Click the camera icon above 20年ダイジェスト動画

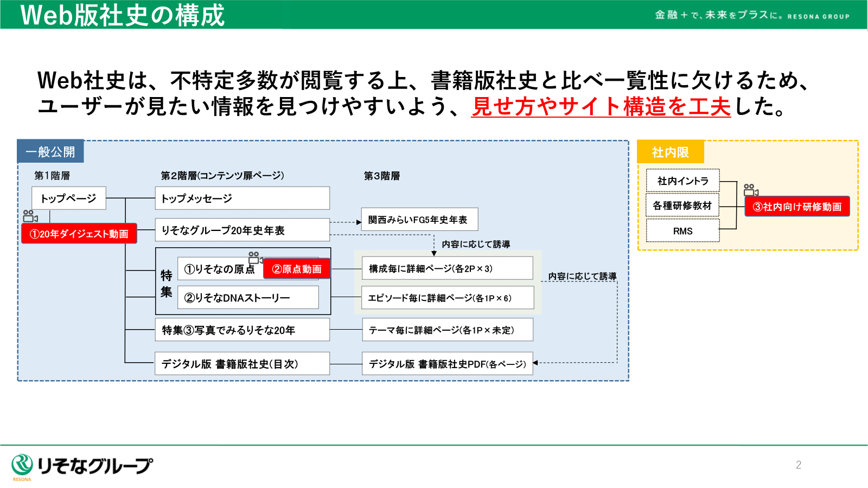click(x=30, y=216)
